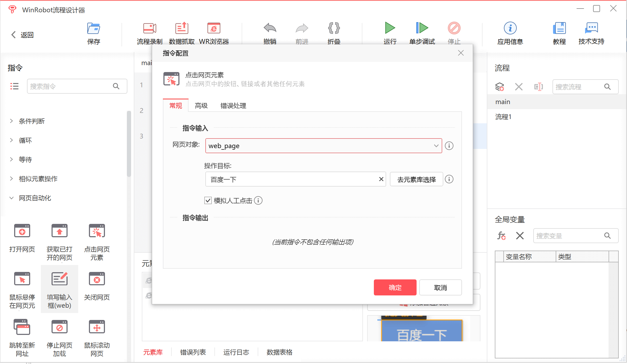The image size is (627, 364).
Task: Clear the 百度一下 target field
Action: click(x=381, y=179)
